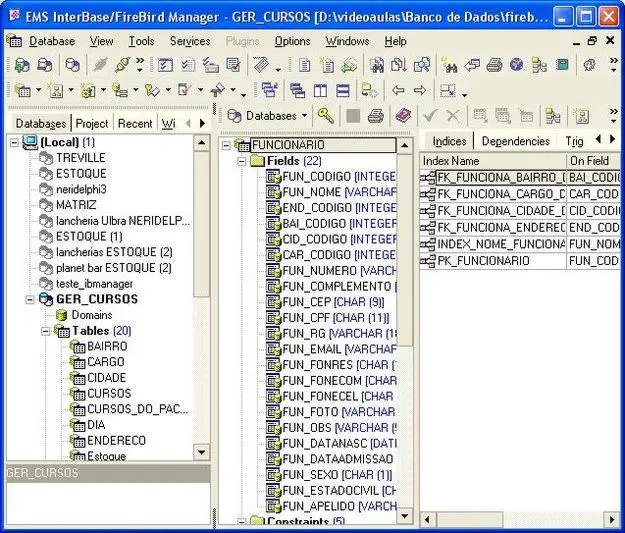Sort by Index Name column header
This screenshot has height=533, width=625.
493,161
